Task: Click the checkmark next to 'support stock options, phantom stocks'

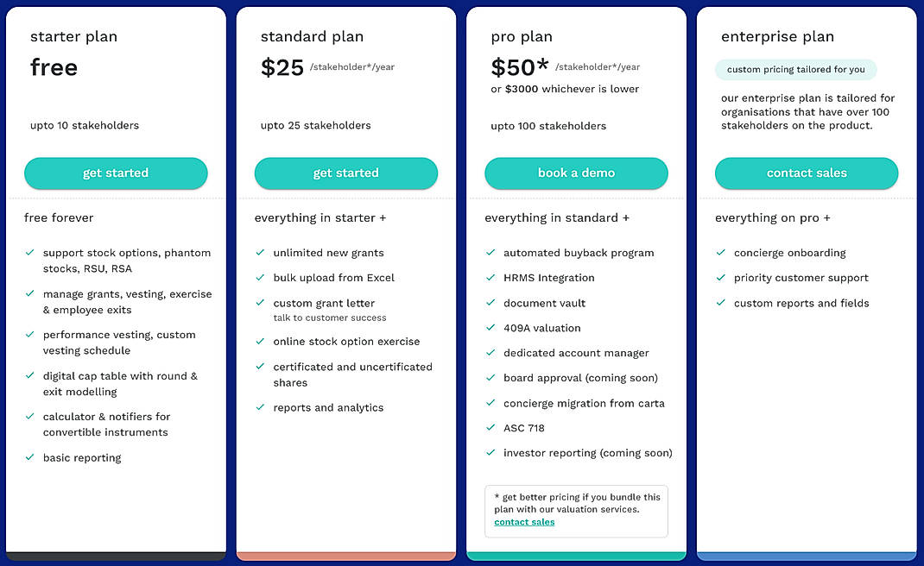Action: 28,253
